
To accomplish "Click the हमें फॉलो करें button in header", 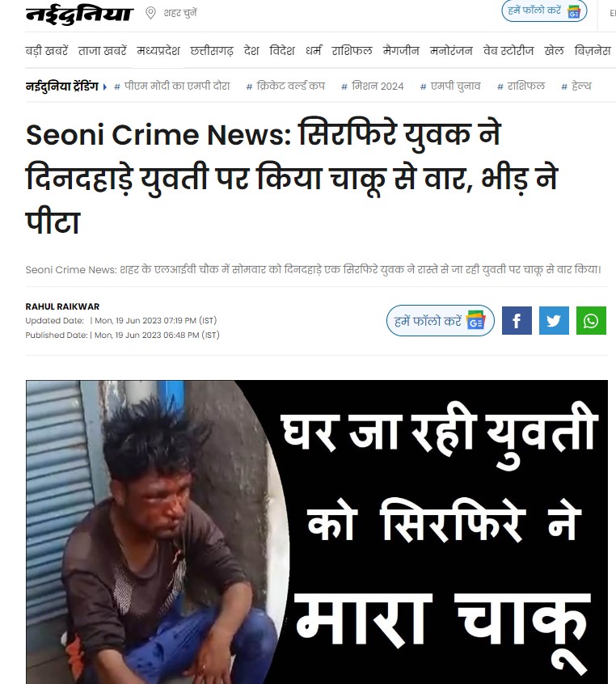I will pos(544,11).
